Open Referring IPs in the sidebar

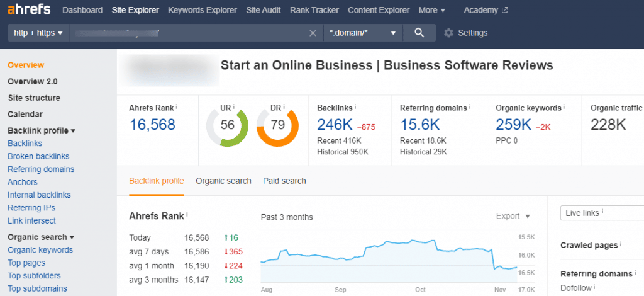pyautogui.click(x=31, y=208)
